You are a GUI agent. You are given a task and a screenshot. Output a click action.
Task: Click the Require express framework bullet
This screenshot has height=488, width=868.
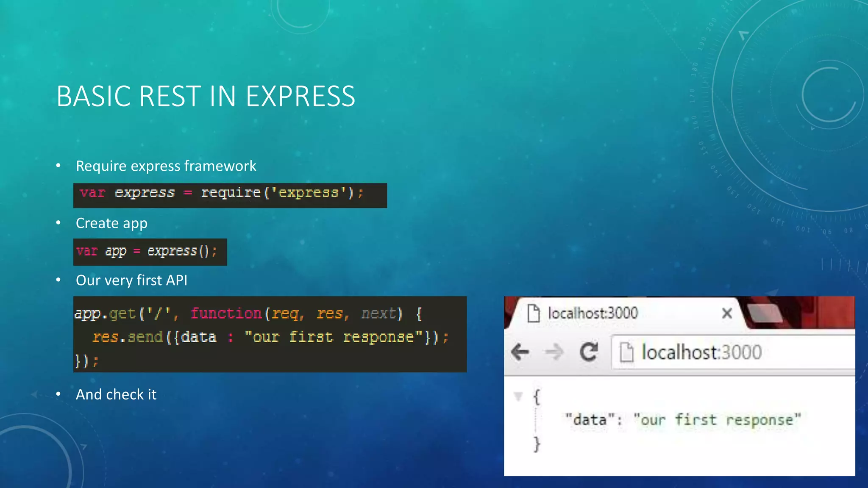(166, 166)
